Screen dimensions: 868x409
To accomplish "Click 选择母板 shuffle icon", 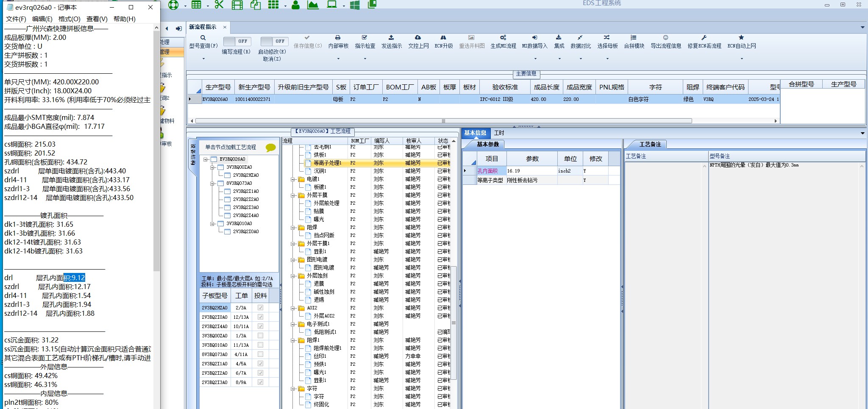I will [x=607, y=38].
